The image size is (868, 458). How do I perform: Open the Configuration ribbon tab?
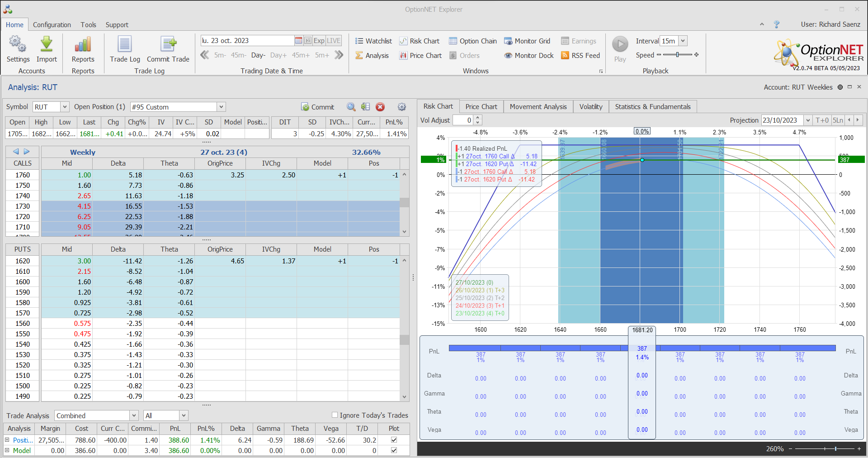(x=52, y=25)
